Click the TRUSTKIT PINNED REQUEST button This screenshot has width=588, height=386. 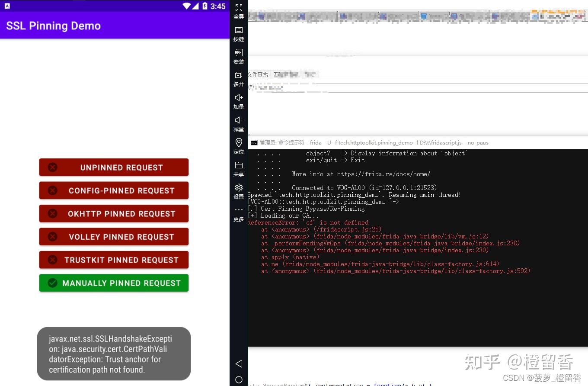(x=114, y=260)
